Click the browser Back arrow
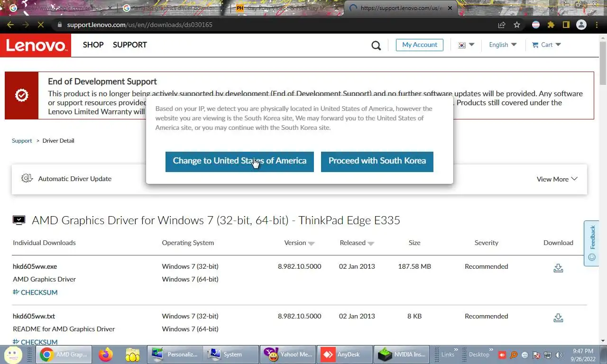The height and width of the screenshot is (364, 607). 10,25
